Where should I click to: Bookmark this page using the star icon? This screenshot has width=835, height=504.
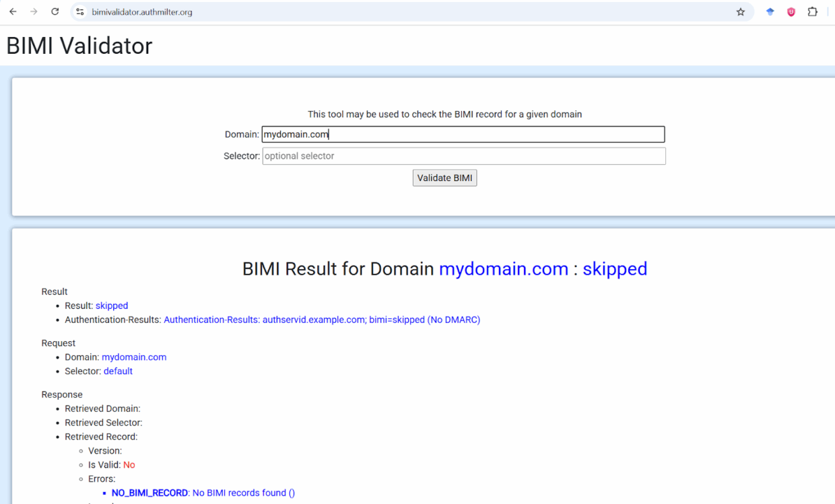point(741,11)
